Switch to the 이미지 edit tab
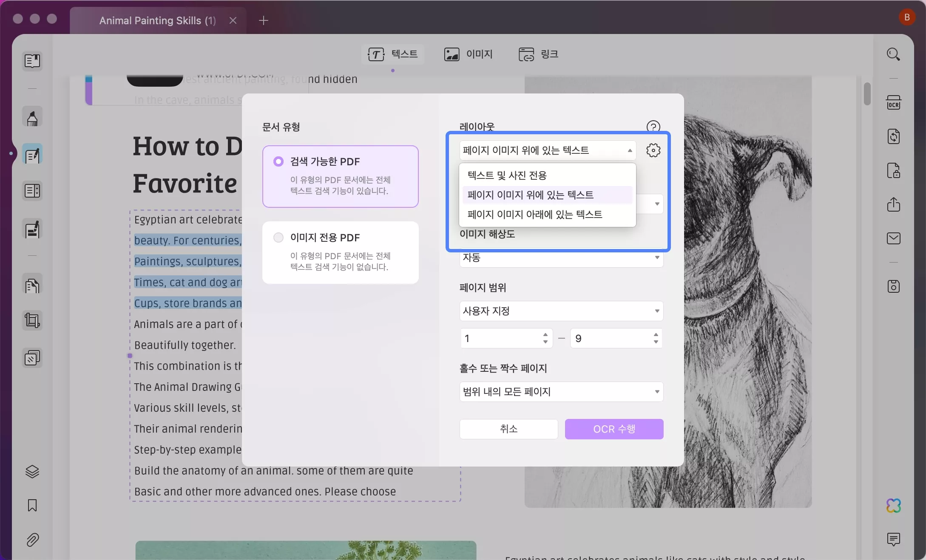Viewport: 926px width, 560px height. 469,54
